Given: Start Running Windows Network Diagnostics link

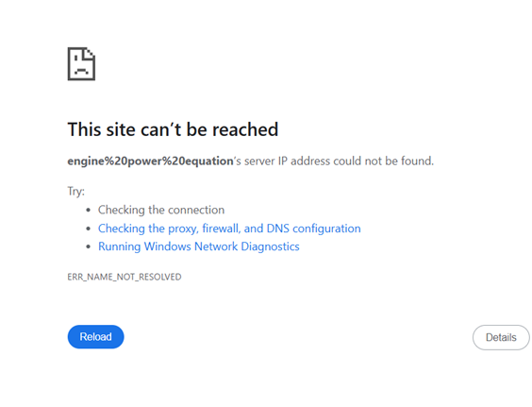Looking at the screenshot, I should tap(199, 246).
